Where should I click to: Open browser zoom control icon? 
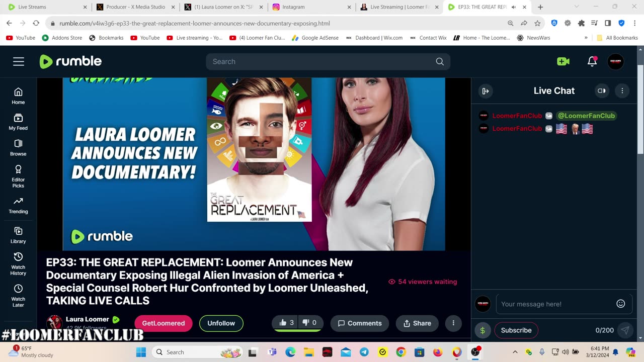(x=511, y=23)
